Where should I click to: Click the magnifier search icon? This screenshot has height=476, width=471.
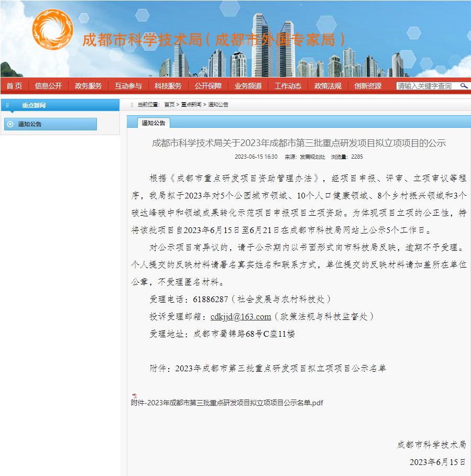pyautogui.click(x=464, y=86)
